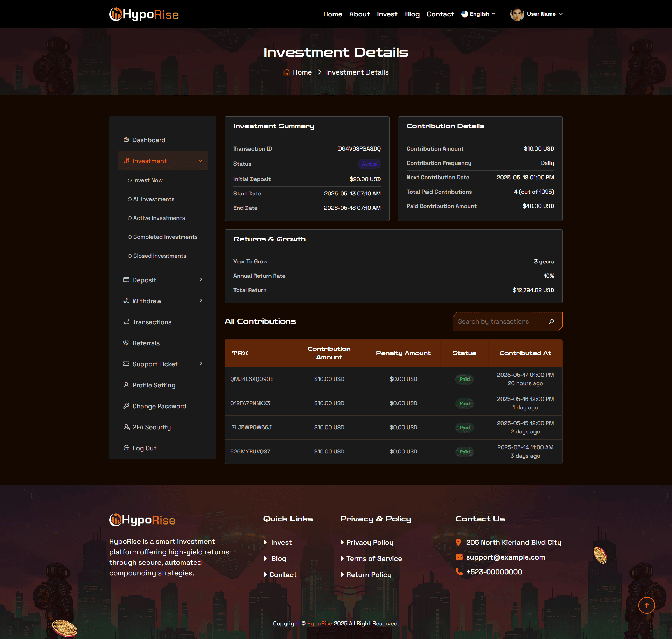Select Completed Investments in sidebar
Screen dimensions: 672x639
(163, 237)
